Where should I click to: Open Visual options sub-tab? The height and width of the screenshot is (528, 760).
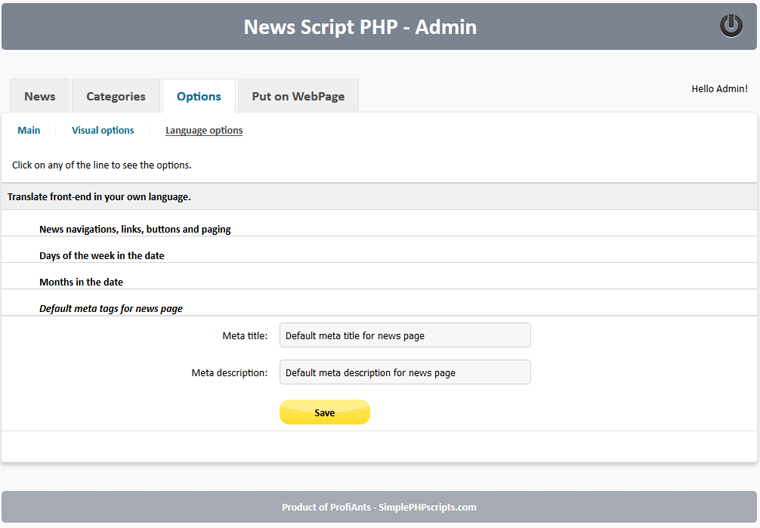[103, 130]
